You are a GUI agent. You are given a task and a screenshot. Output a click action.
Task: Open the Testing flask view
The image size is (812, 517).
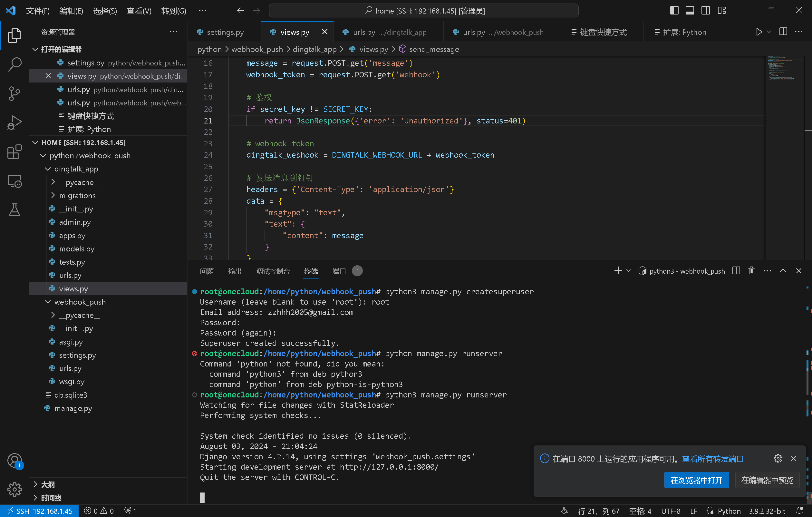(15, 210)
